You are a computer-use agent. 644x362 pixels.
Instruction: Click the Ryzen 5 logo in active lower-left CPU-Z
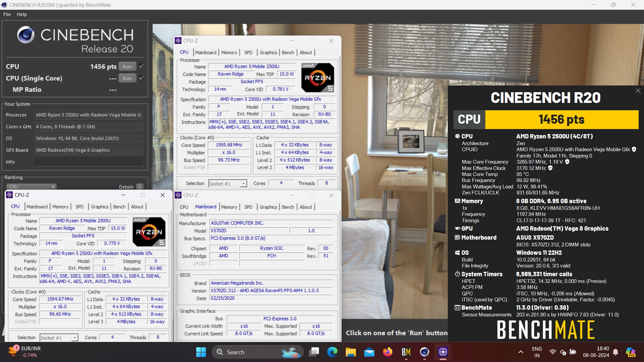point(149,232)
